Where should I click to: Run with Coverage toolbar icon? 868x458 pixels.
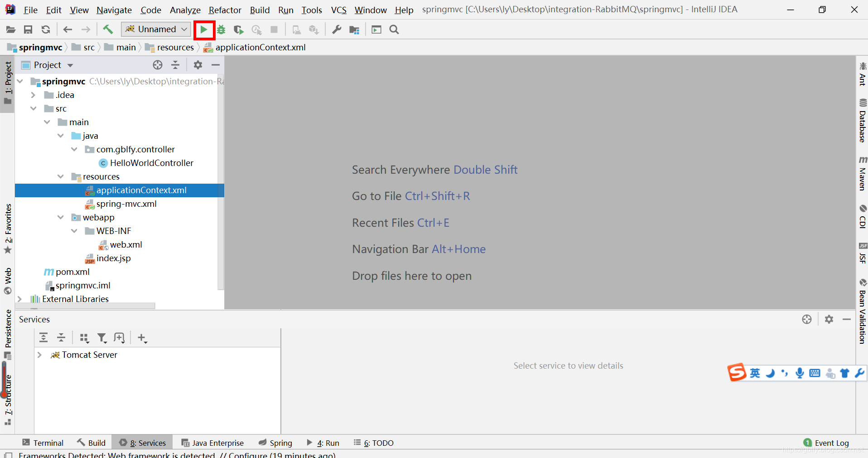[x=238, y=29]
